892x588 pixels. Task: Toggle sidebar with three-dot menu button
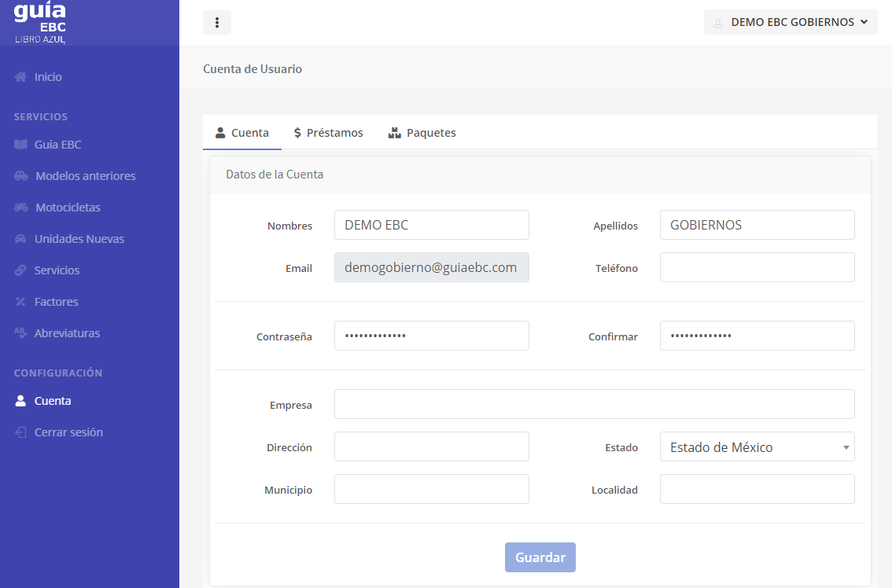tap(217, 23)
